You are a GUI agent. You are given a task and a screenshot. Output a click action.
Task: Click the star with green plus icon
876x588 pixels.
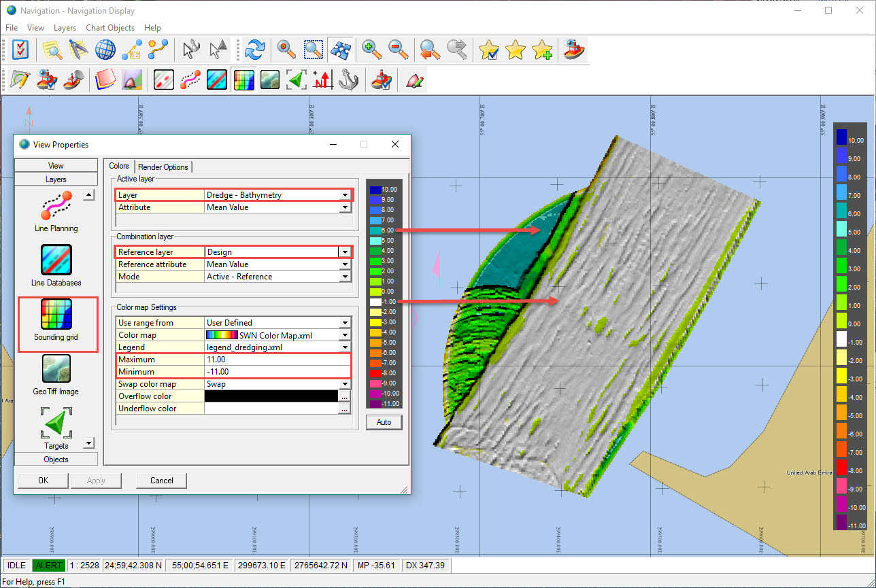click(542, 50)
